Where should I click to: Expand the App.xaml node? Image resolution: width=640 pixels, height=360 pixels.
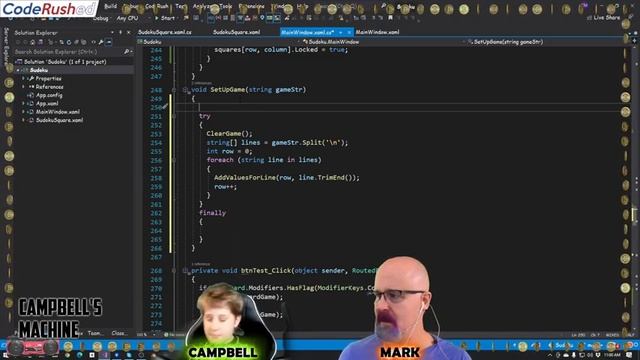24,103
